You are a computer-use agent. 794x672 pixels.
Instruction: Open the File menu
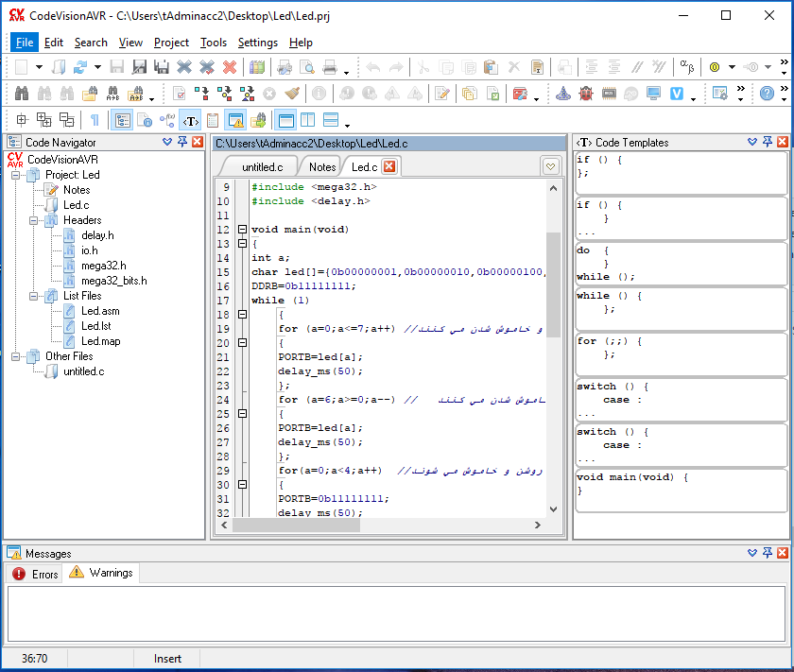tap(25, 43)
